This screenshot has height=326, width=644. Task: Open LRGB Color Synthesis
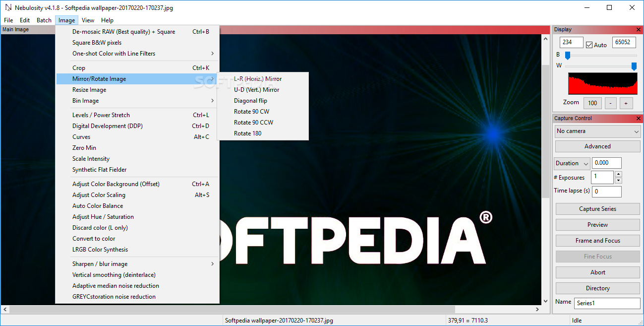point(137,250)
